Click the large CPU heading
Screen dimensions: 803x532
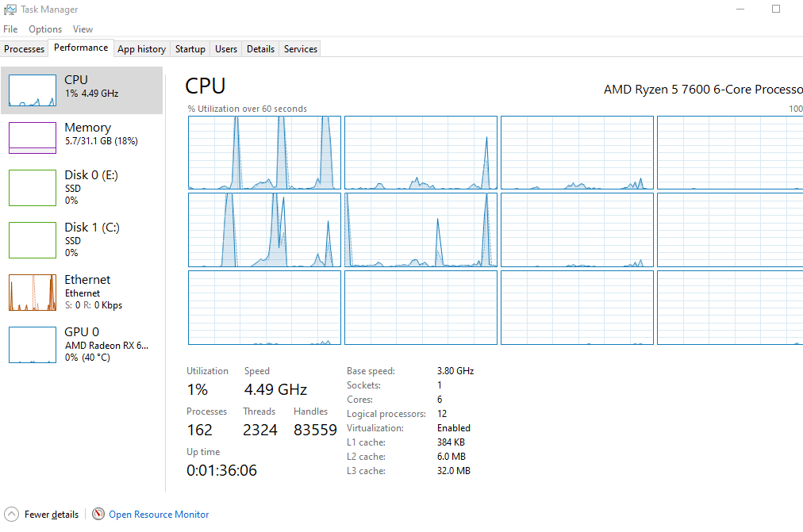point(205,86)
